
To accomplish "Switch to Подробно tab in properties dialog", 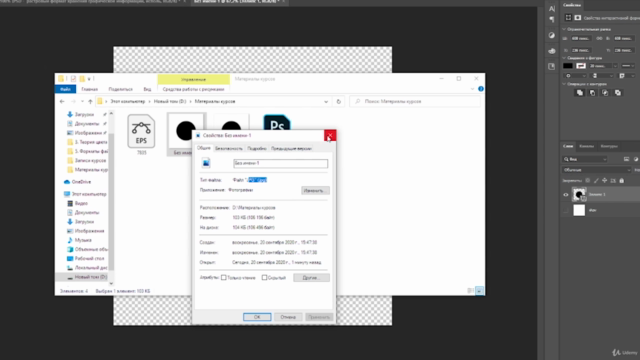I will (257, 149).
